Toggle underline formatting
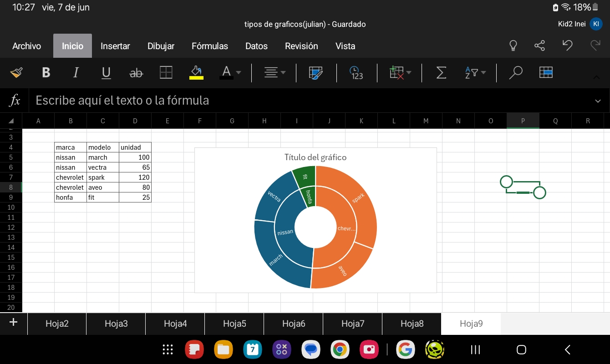 tap(106, 72)
